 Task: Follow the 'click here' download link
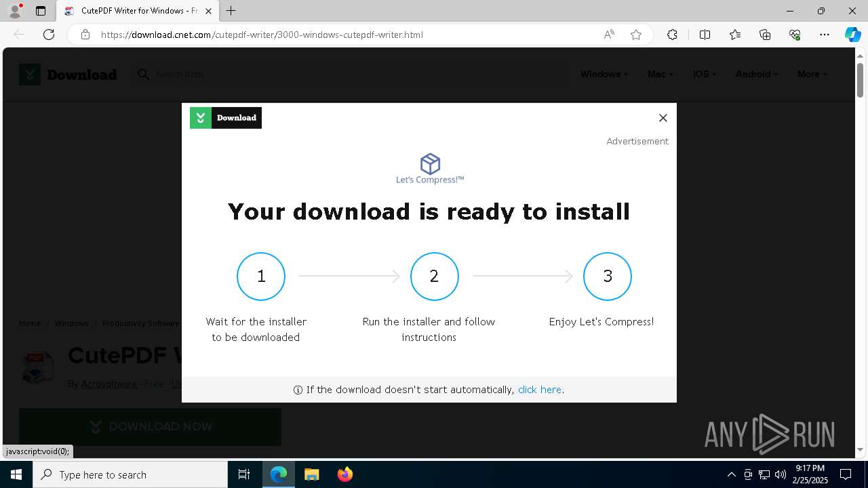click(x=540, y=390)
